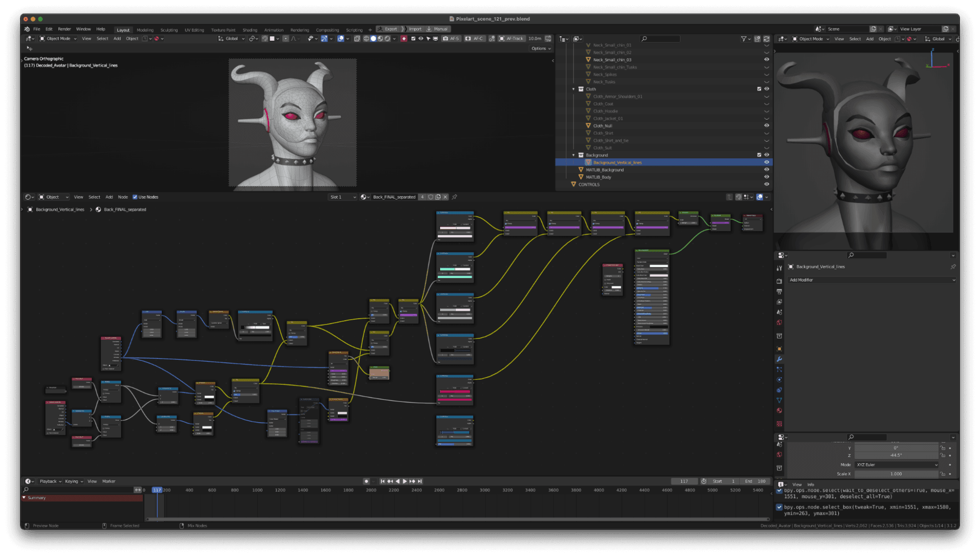Screen dimensions: 980x557
Task: Open the XYZ Euler rotation mode dropdown
Action: click(x=897, y=465)
